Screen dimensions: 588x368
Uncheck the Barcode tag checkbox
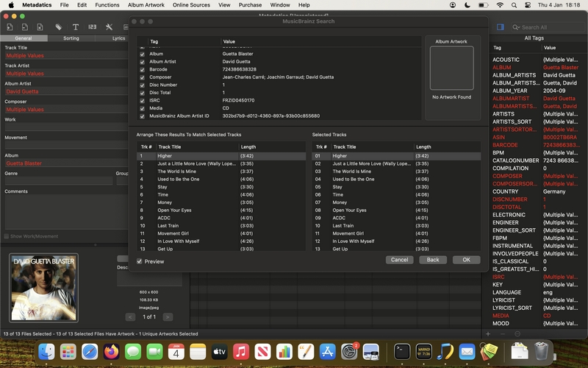coord(142,70)
